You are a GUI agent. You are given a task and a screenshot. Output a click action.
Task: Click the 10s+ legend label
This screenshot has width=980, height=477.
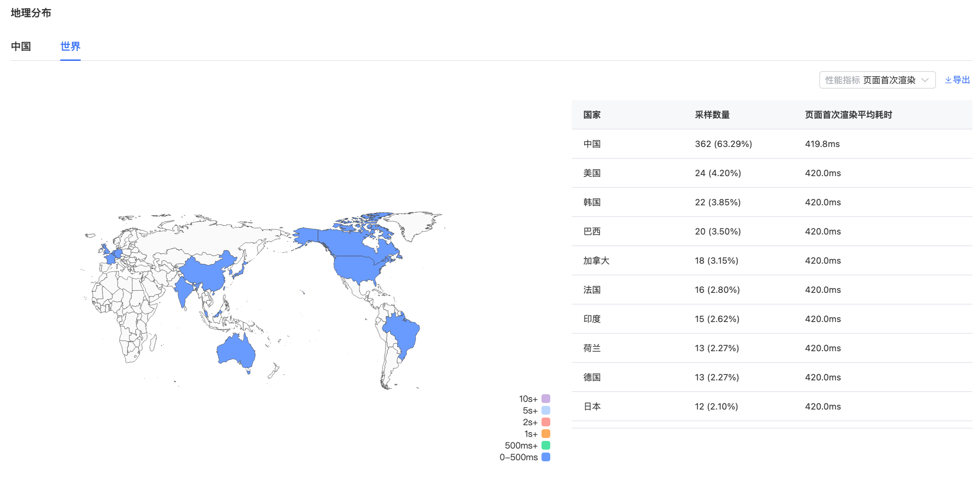click(x=528, y=399)
